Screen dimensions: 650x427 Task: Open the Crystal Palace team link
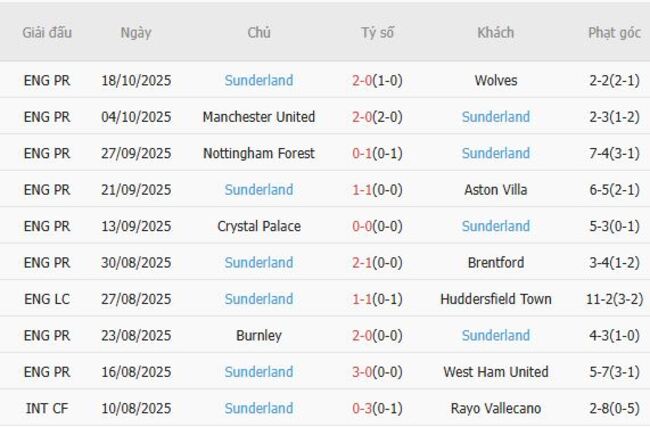(x=258, y=226)
